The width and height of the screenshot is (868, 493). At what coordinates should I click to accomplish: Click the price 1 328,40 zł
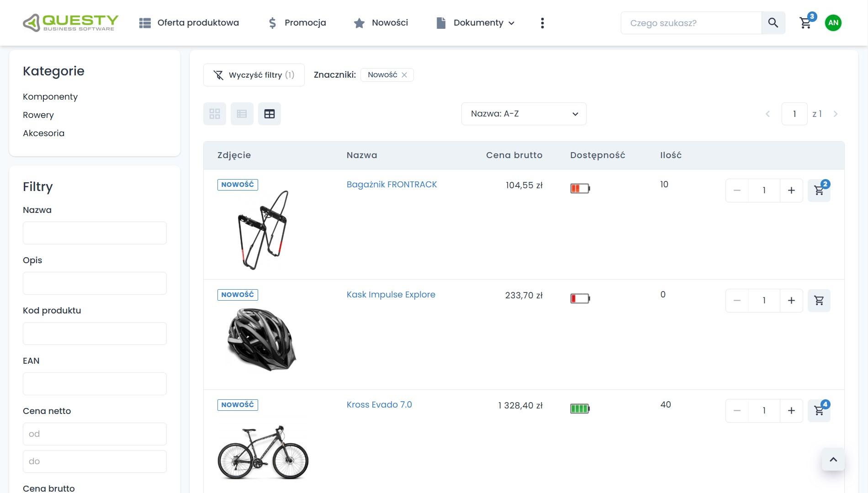pos(520,405)
